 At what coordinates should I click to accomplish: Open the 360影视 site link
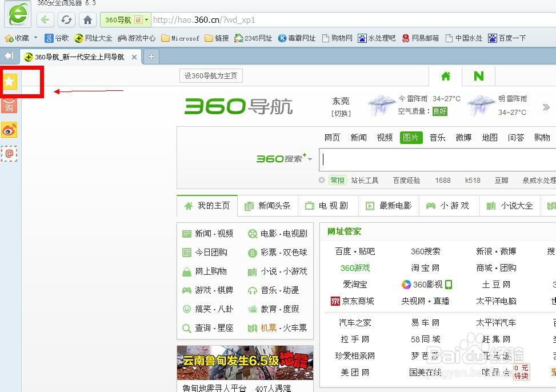tap(427, 284)
